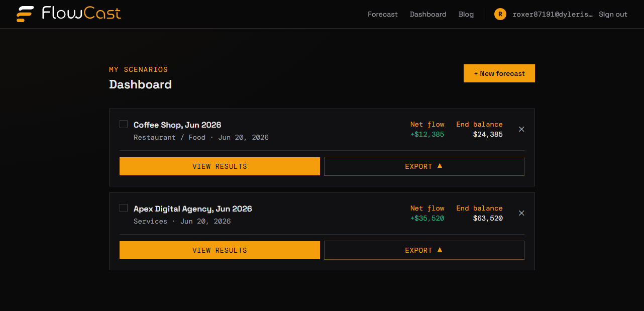Viewport: 644px width, 311px height.
Task: Click Sign out
Action: (613, 14)
